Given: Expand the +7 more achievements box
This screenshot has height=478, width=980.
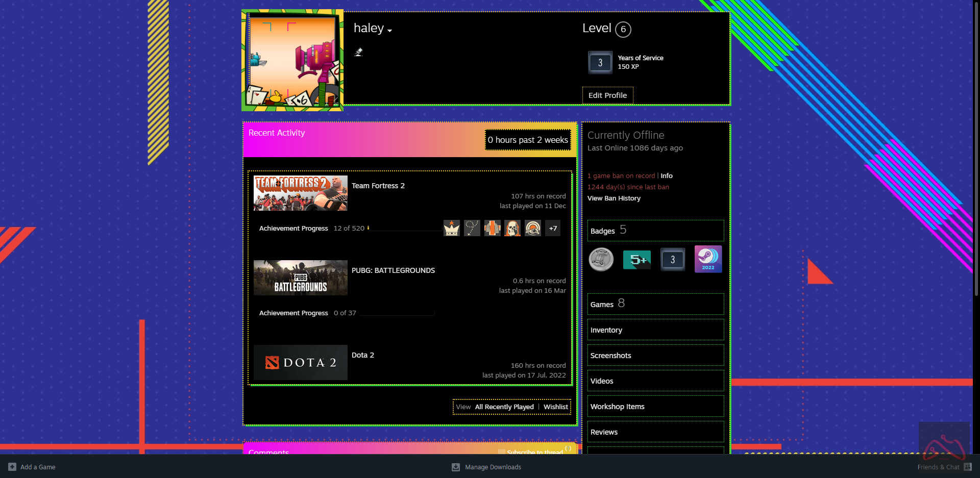Looking at the screenshot, I should coord(553,228).
